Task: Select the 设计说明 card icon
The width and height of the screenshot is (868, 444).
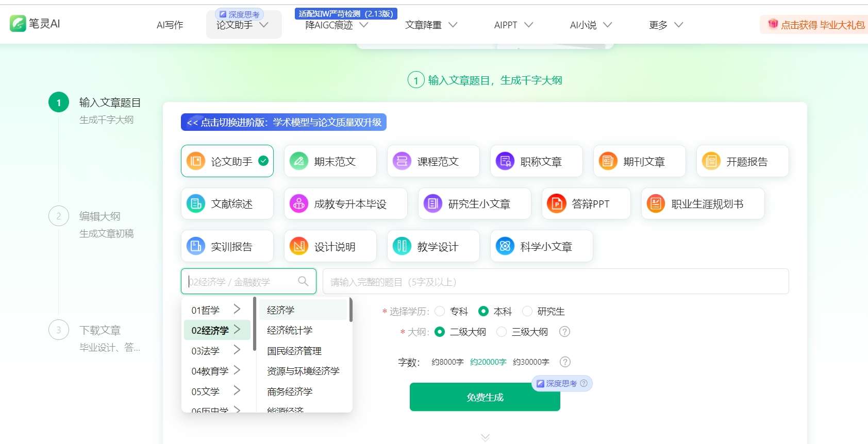Action: click(x=299, y=246)
